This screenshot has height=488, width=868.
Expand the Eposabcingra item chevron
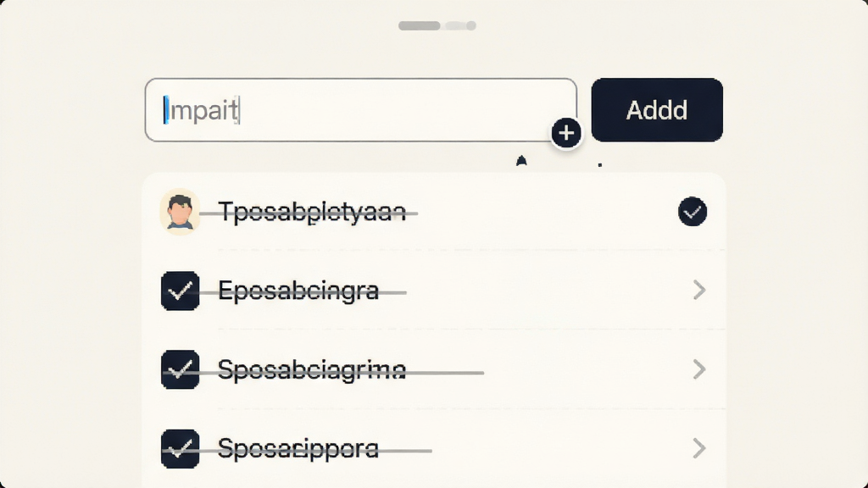click(699, 290)
